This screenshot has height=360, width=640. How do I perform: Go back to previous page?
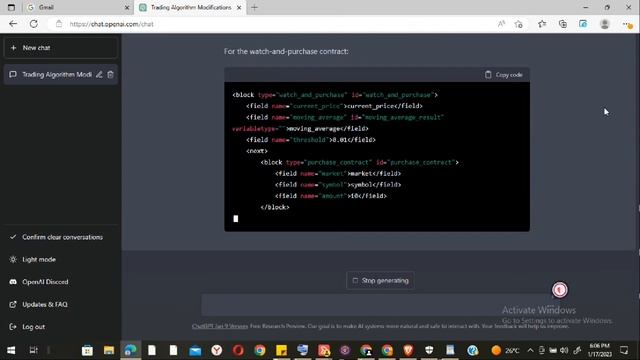click(x=13, y=24)
